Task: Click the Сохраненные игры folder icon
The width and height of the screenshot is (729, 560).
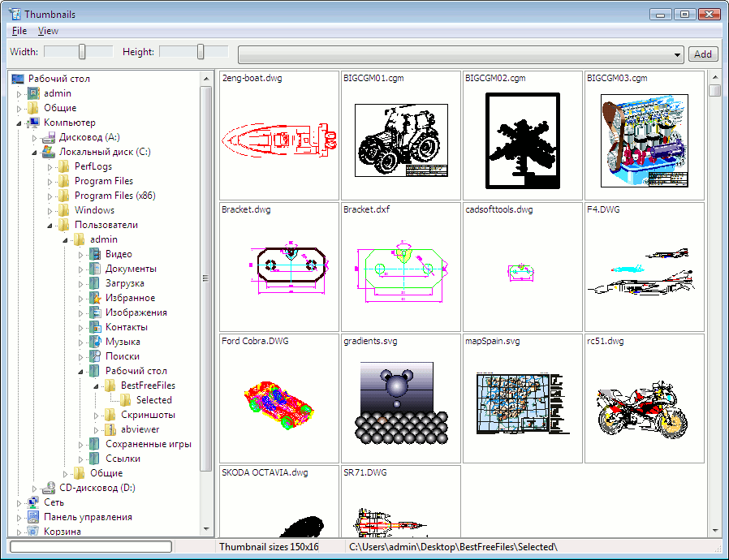Action: coord(95,444)
